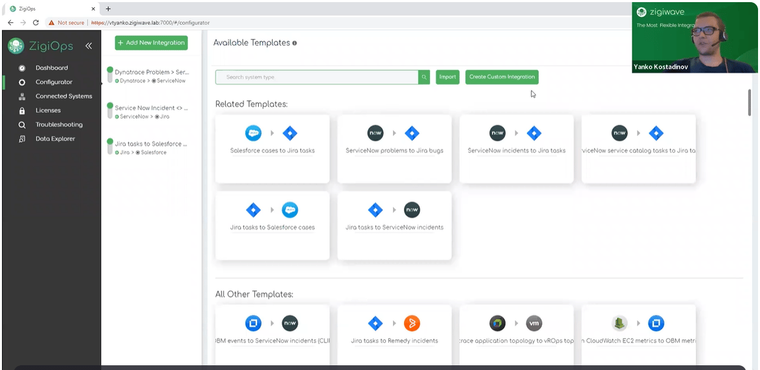
Task: Click the templates pane vertical scrollbar
Action: (x=749, y=102)
